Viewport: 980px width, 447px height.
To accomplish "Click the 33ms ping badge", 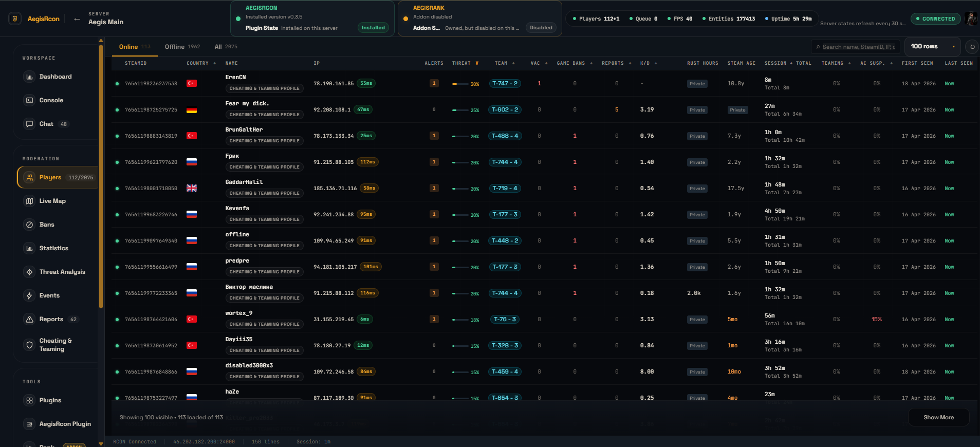I will tap(366, 83).
